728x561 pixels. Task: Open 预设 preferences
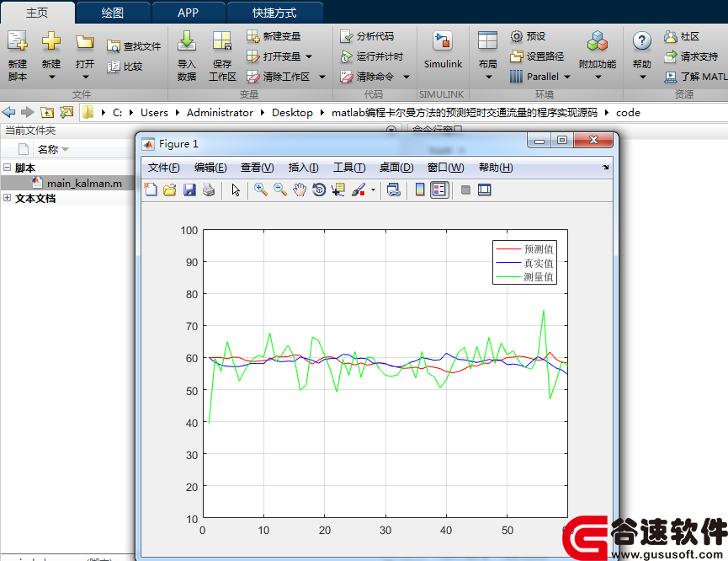coord(528,35)
